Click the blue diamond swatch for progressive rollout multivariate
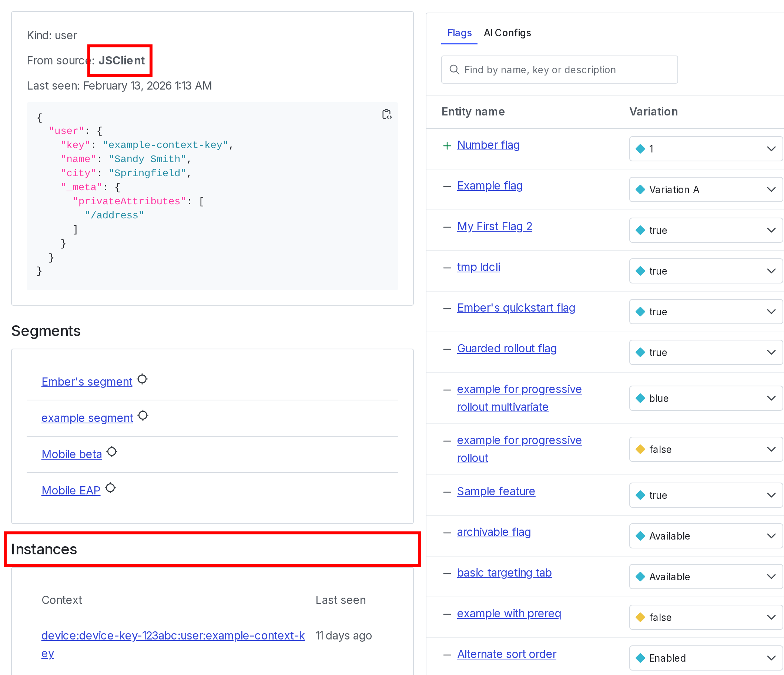The height and width of the screenshot is (675, 784). click(x=640, y=398)
